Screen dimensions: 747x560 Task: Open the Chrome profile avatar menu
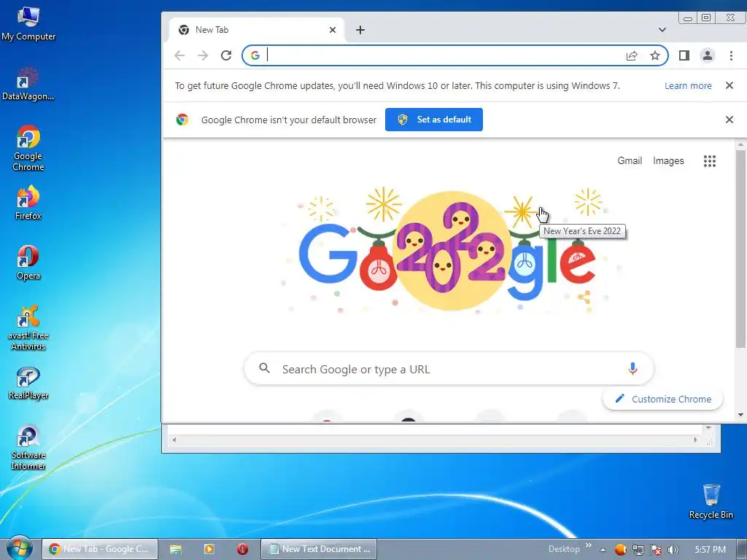point(708,55)
